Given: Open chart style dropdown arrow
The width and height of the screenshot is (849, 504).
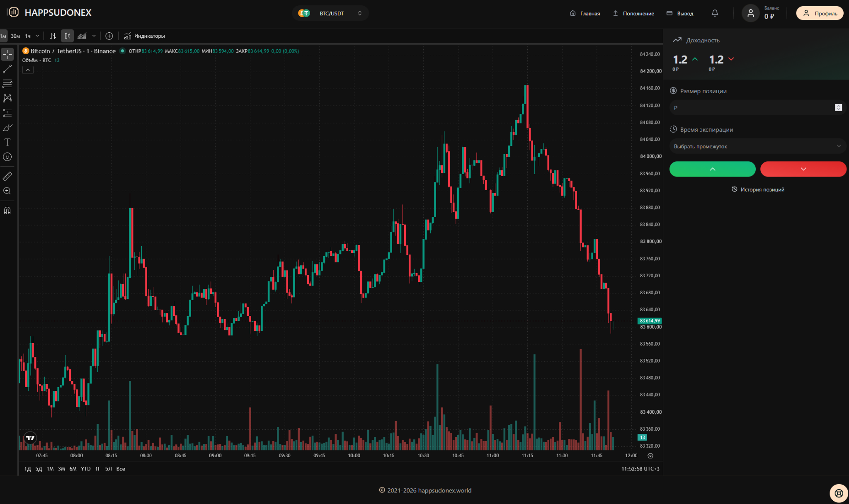Looking at the screenshot, I should pyautogui.click(x=94, y=36).
